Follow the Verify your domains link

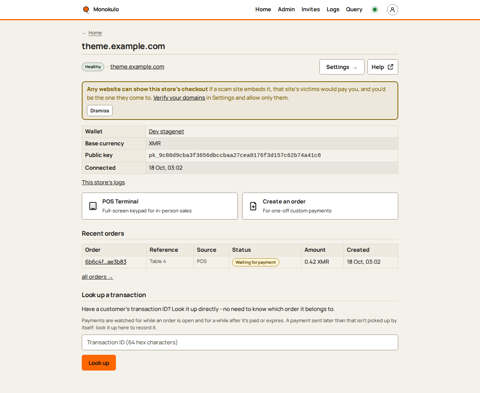click(179, 98)
